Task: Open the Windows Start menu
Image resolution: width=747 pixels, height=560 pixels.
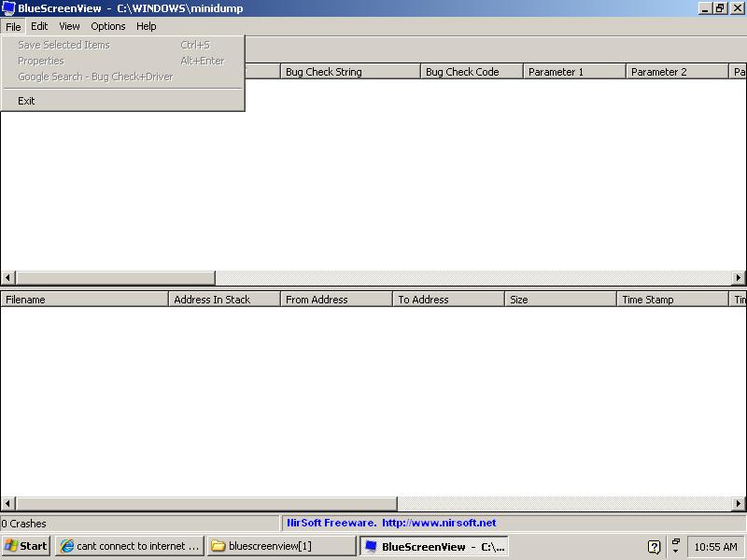Action: (26, 546)
